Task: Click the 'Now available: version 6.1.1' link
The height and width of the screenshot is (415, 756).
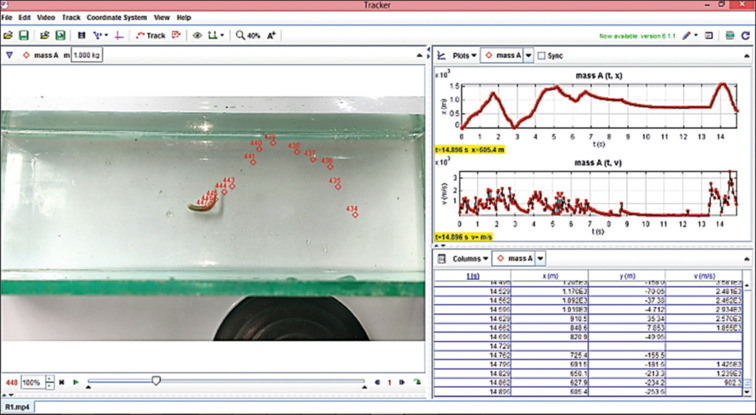Action: 634,35
